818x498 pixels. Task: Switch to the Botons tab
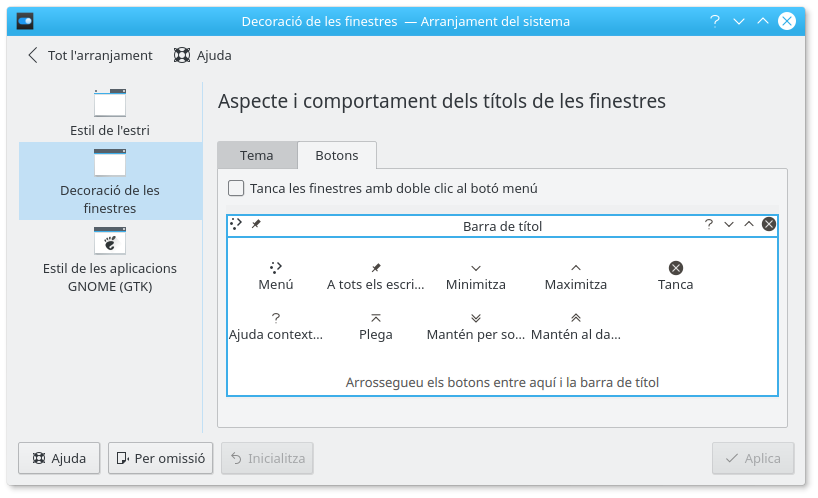[337, 155]
